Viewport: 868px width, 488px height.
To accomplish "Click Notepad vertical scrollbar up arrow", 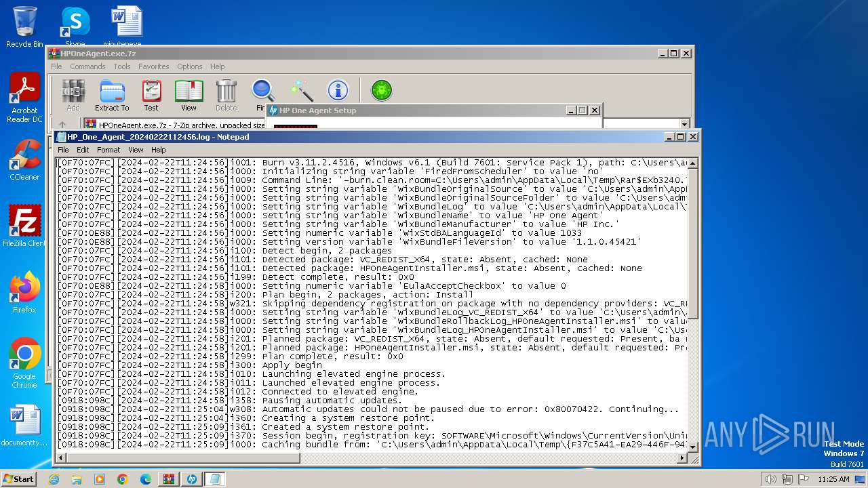I will (693, 163).
